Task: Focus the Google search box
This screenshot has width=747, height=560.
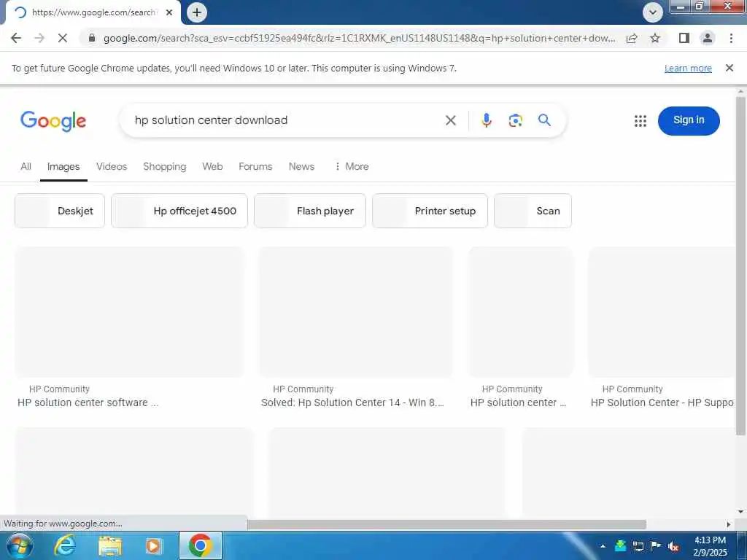Action: pos(286,120)
